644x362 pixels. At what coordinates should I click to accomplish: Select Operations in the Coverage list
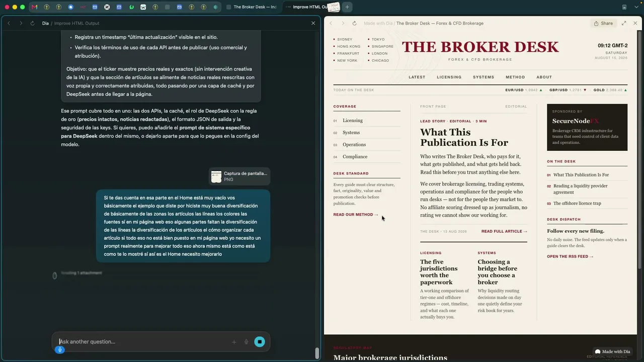(x=367, y=145)
